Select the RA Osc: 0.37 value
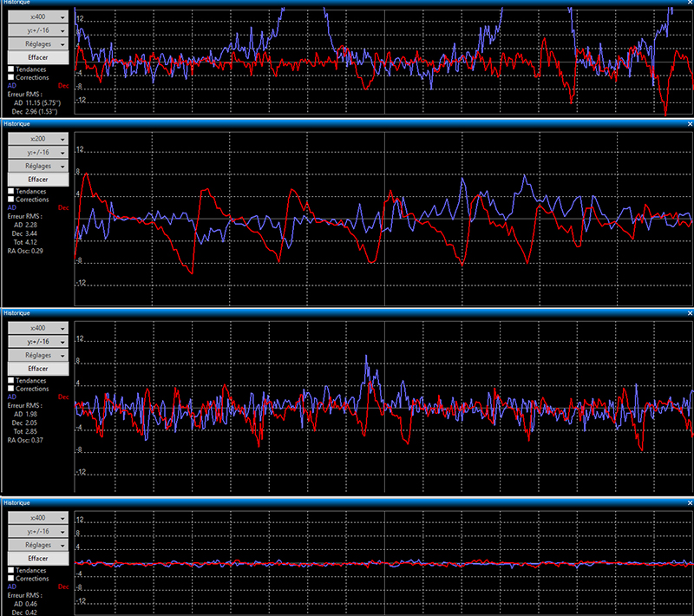Image resolution: width=694 pixels, height=616 pixels. (25, 440)
